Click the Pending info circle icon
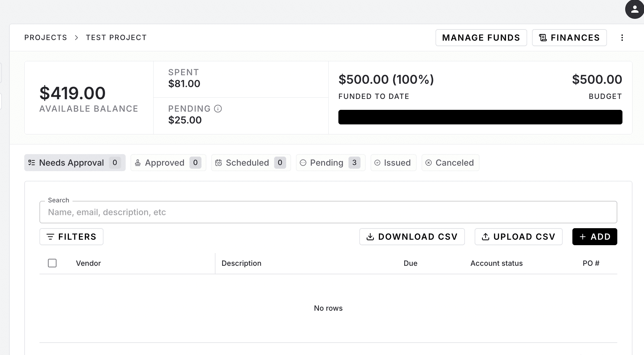The image size is (644, 355). coord(218,109)
